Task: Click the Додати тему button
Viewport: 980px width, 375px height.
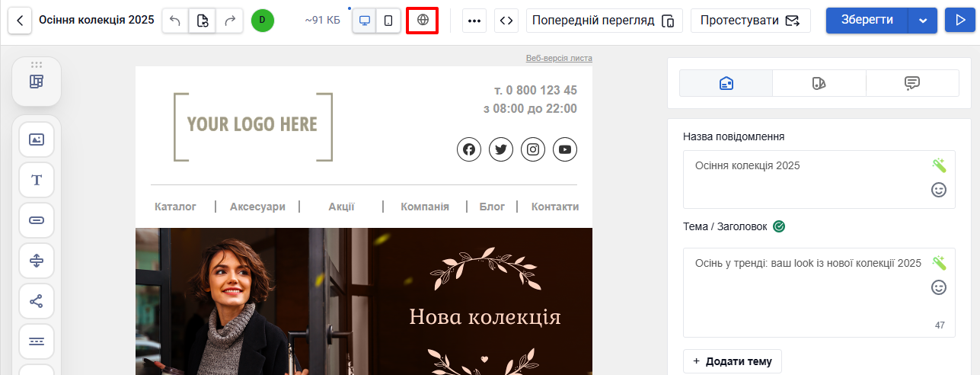Action: coord(733,361)
